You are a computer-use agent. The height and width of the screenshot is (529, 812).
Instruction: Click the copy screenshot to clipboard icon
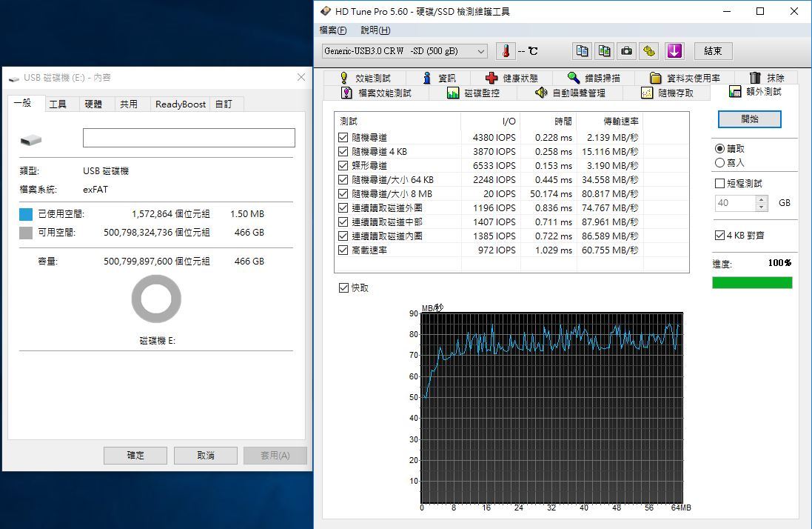605,51
